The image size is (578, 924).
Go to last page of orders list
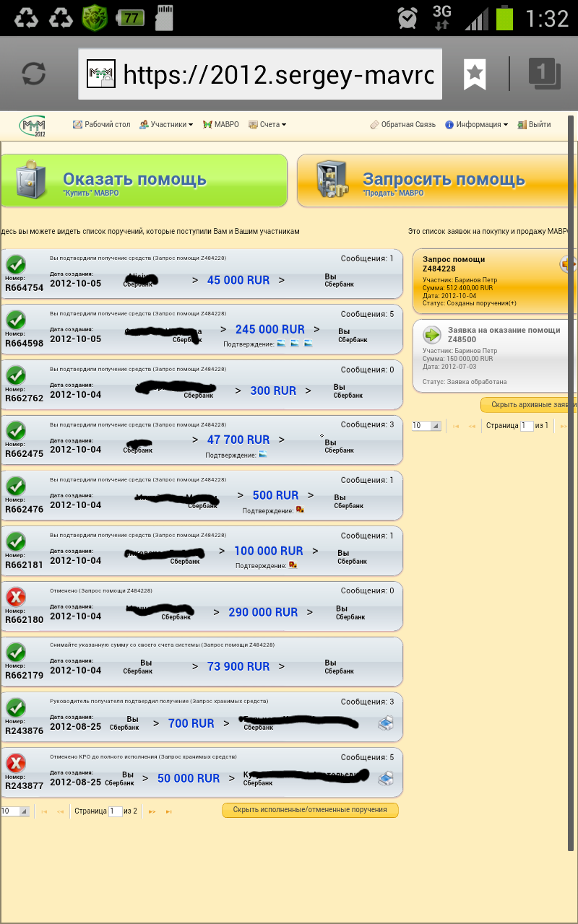[x=169, y=811]
